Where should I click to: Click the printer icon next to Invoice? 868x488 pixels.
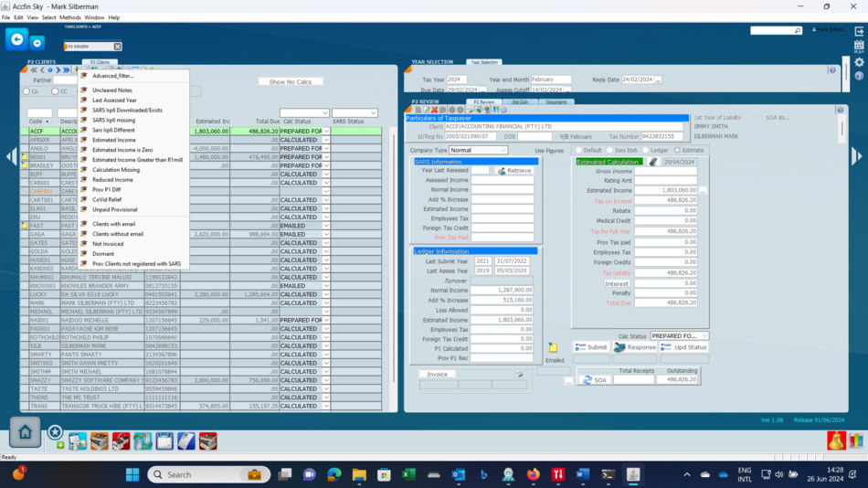[519, 374]
